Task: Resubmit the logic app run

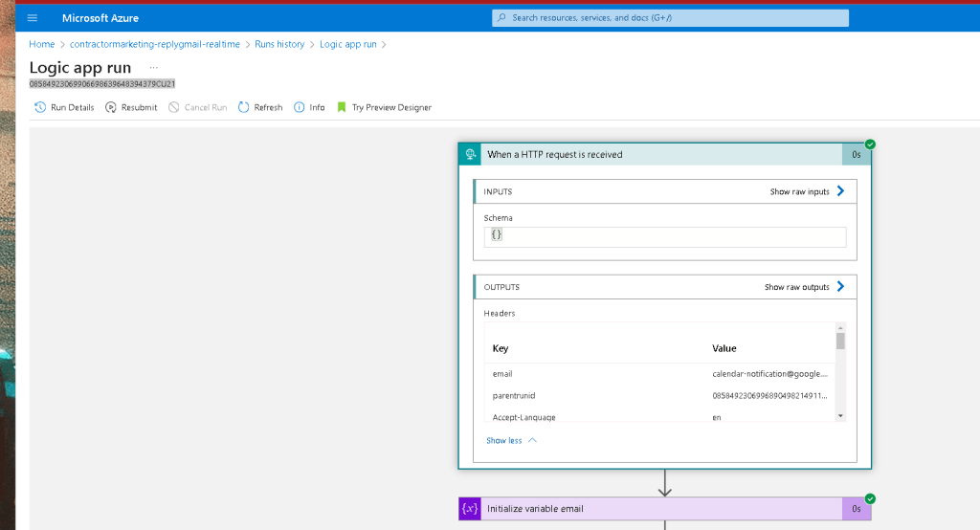Action: 140,107
